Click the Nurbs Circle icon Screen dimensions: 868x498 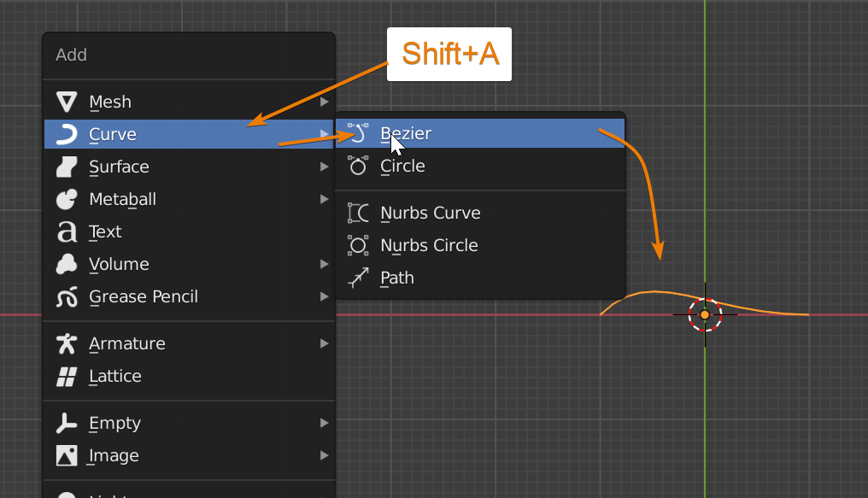tap(358, 246)
